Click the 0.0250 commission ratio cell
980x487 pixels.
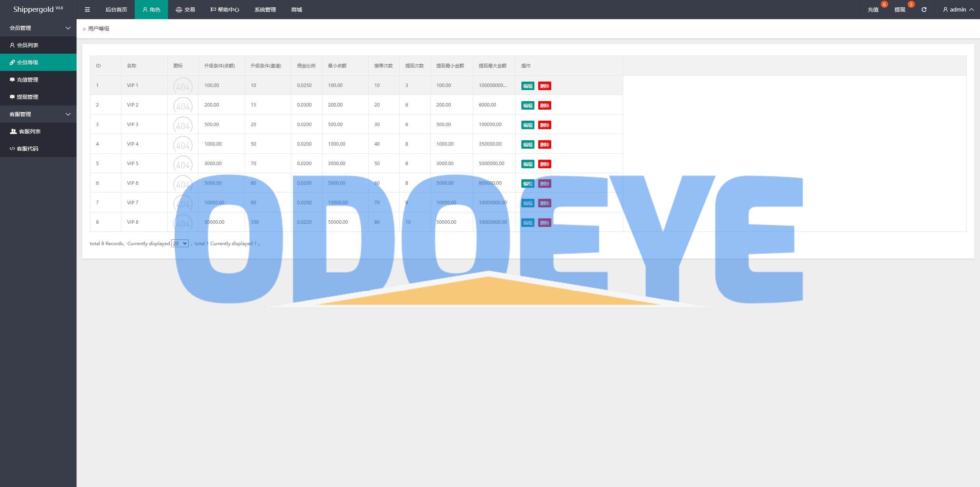tap(307, 85)
